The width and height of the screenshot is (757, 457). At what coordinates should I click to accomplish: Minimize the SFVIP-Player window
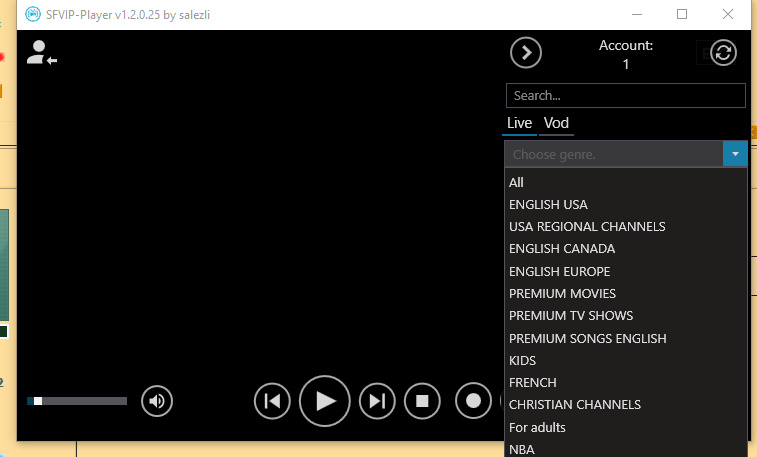(637, 14)
